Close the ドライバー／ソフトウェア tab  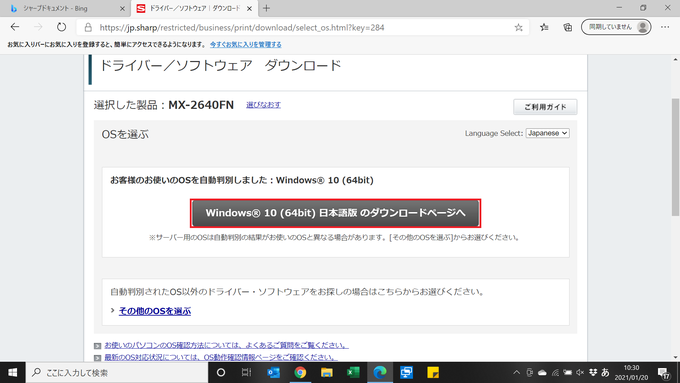pos(249,8)
